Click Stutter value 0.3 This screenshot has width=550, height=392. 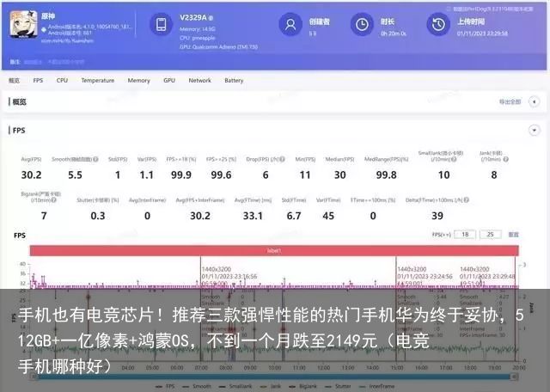98,216
